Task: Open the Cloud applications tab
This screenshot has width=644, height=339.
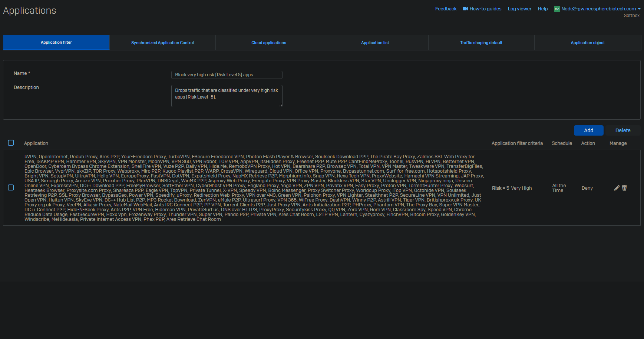Action: [269, 43]
